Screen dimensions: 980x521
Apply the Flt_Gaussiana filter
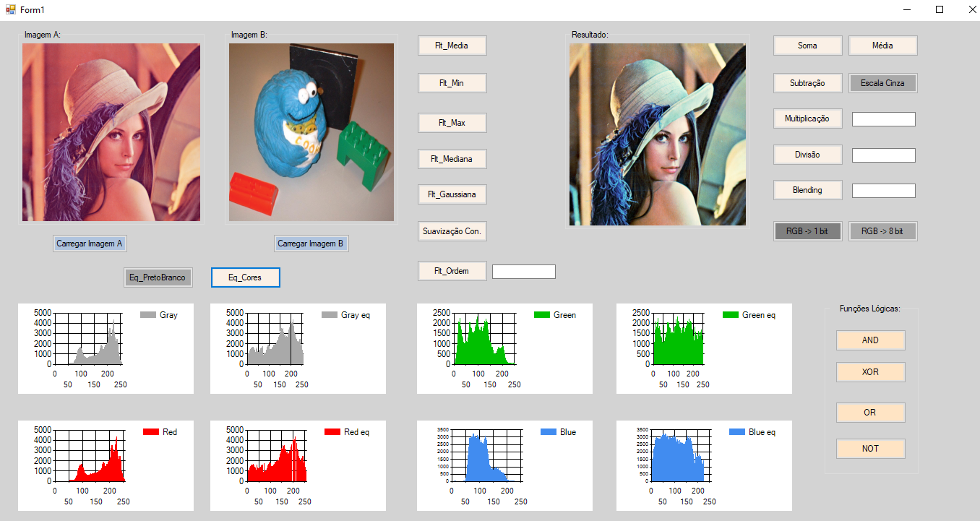[x=452, y=194]
